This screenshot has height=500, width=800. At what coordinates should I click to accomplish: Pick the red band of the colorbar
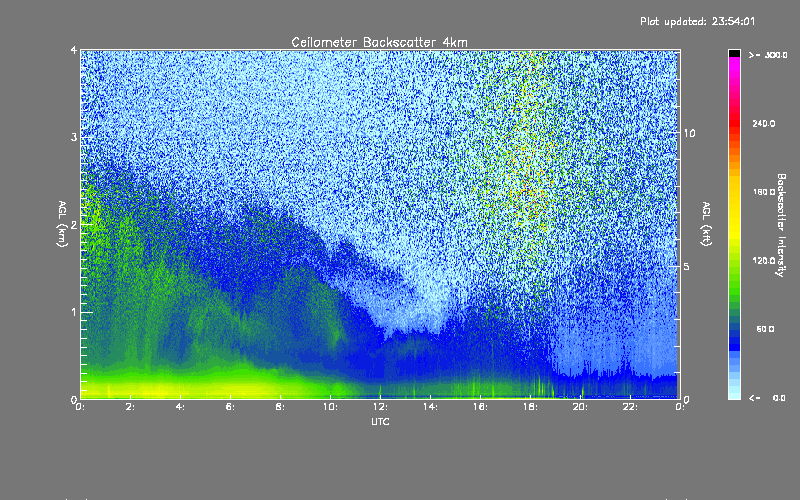[734, 122]
